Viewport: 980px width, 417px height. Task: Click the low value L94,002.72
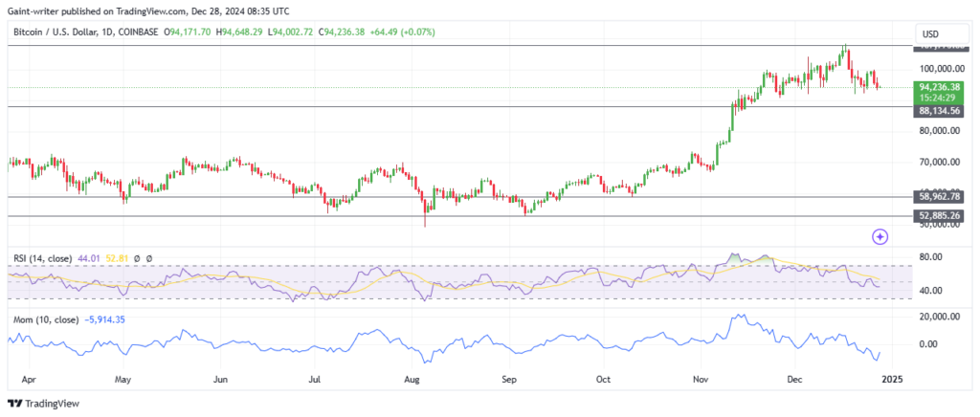[291, 32]
